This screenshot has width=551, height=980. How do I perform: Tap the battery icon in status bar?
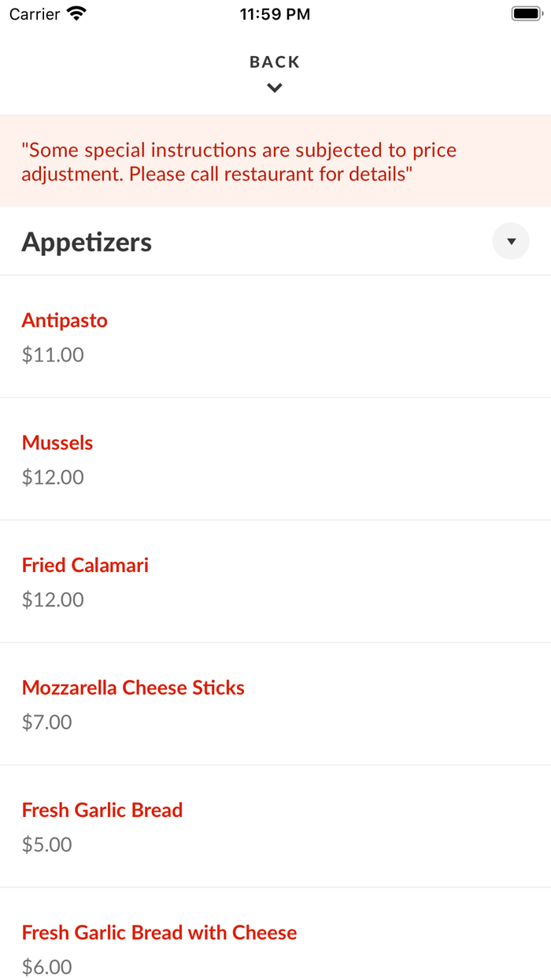click(526, 13)
